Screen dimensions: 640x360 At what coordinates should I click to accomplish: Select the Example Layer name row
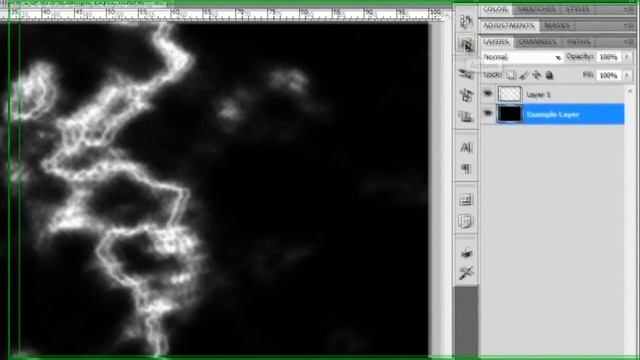pos(553,115)
